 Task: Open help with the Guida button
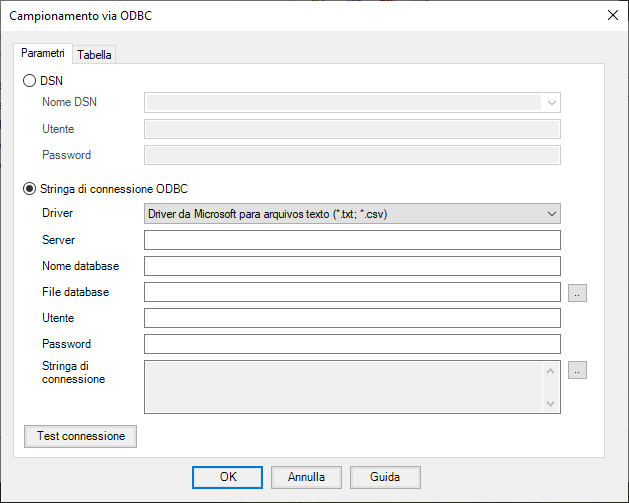[384, 477]
